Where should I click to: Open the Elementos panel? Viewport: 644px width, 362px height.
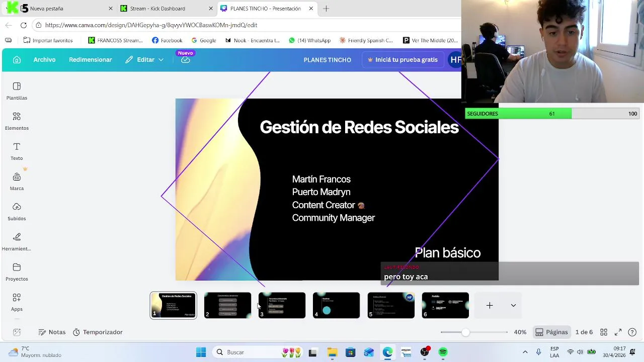click(x=17, y=121)
